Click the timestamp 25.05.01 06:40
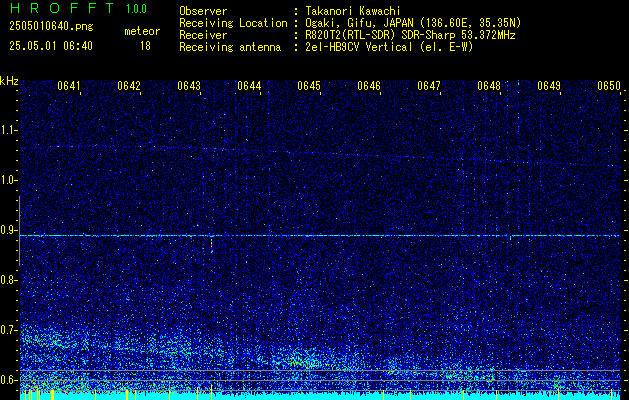Viewport: 629px width, 400px height. click(51, 46)
